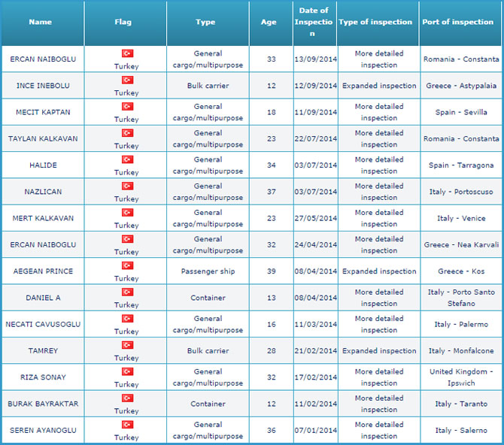The height and width of the screenshot is (445, 504).
Task: Click the flag icon next to NAZLICAN
Action: pos(126,186)
